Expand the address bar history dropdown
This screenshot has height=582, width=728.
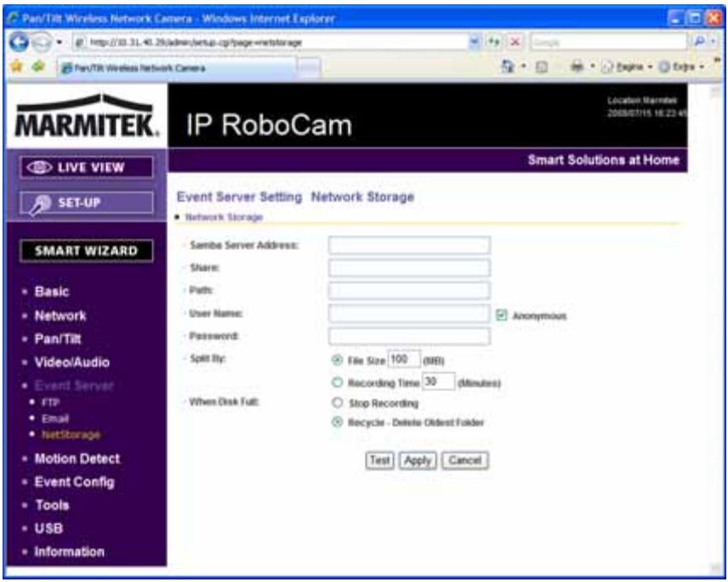click(x=474, y=42)
